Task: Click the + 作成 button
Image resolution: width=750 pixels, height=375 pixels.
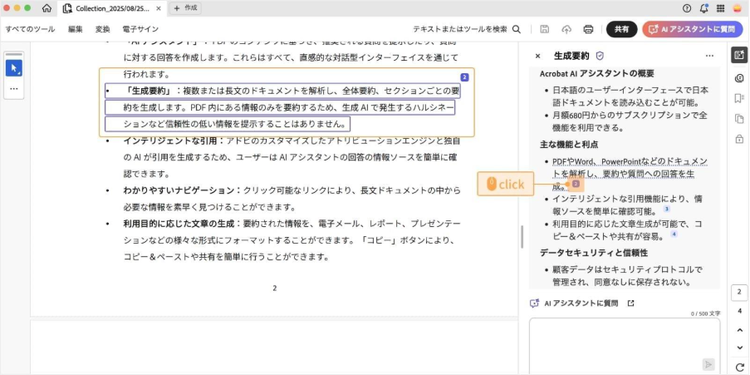Action: tap(185, 8)
